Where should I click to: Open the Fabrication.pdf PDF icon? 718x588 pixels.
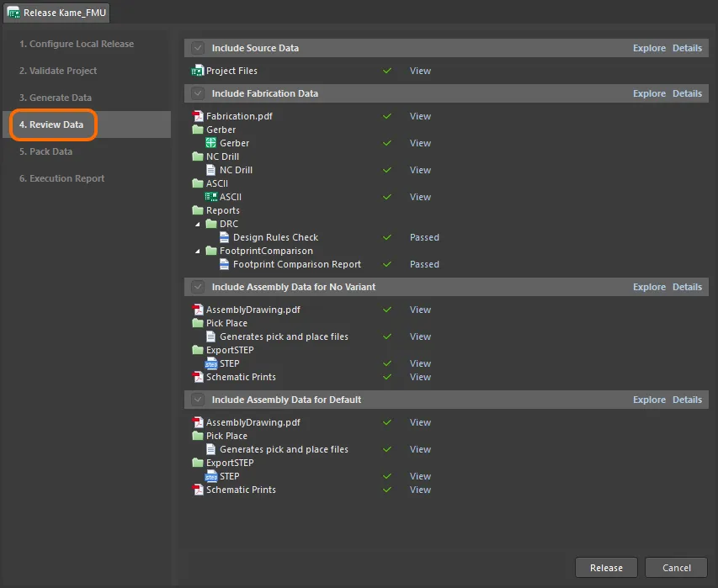point(196,116)
